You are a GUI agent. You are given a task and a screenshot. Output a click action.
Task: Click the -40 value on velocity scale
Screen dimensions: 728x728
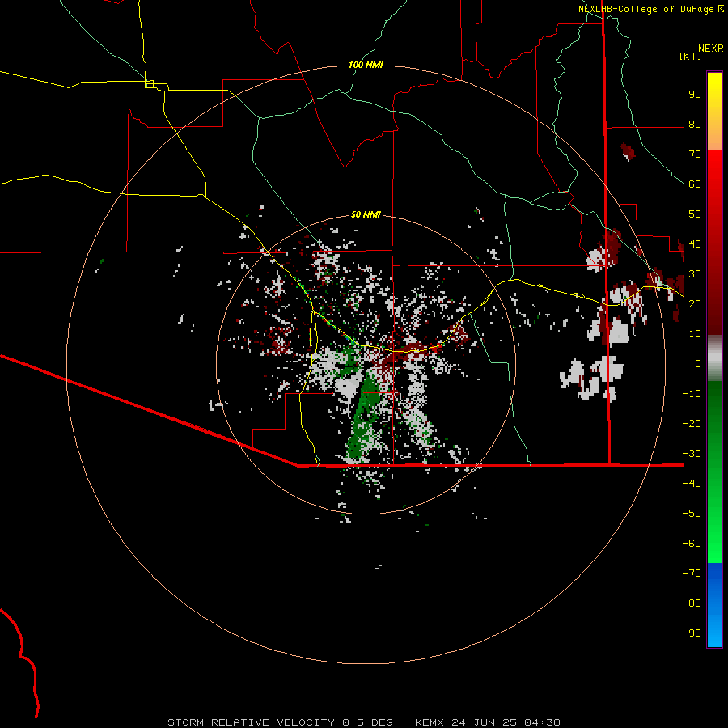(692, 484)
